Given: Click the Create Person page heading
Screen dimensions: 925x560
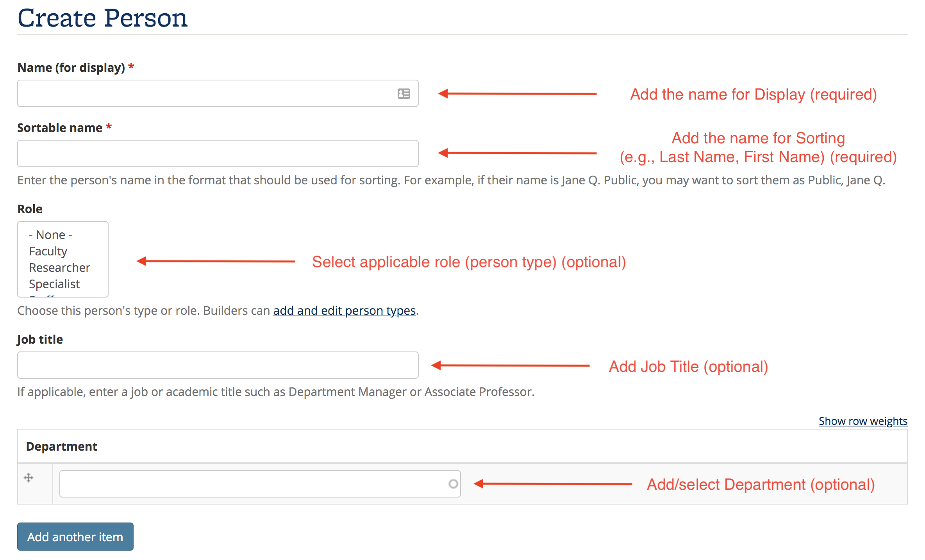Looking at the screenshot, I should coord(103,18).
